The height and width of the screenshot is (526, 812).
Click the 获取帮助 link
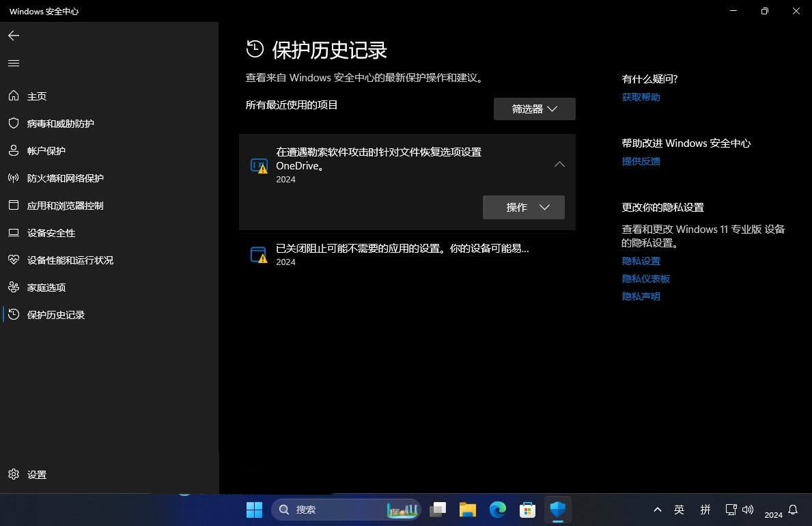[641, 97]
